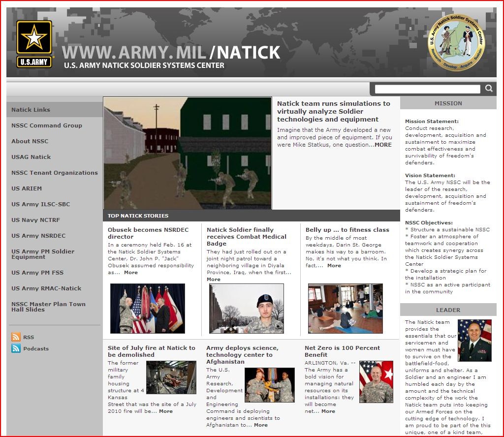Open US Army ILSC-SBC link
Image resolution: width=504 pixels, height=437 pixels.
point(40,204)
